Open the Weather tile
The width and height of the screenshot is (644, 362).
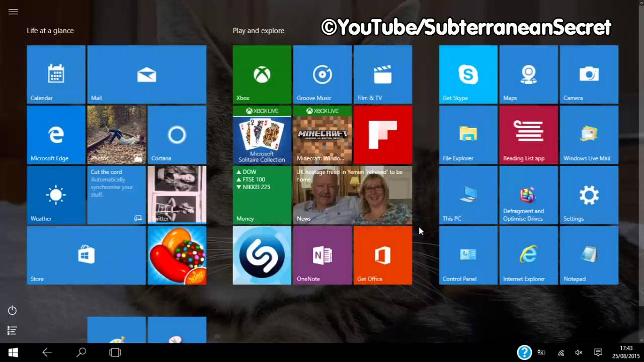click(x=56, y=195)
